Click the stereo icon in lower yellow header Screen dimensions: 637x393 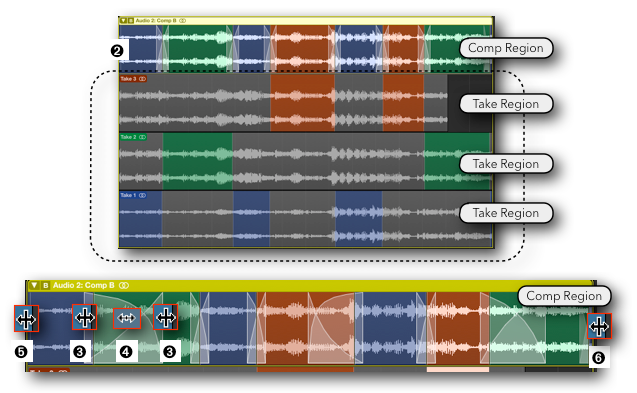(x=124, y=285)
